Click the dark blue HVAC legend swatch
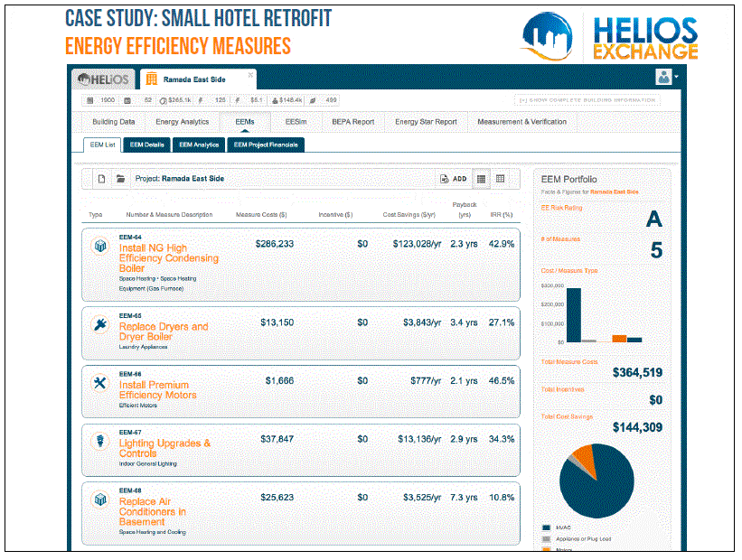742x560 pixels. pyautogui.click(x=546, y=527)
